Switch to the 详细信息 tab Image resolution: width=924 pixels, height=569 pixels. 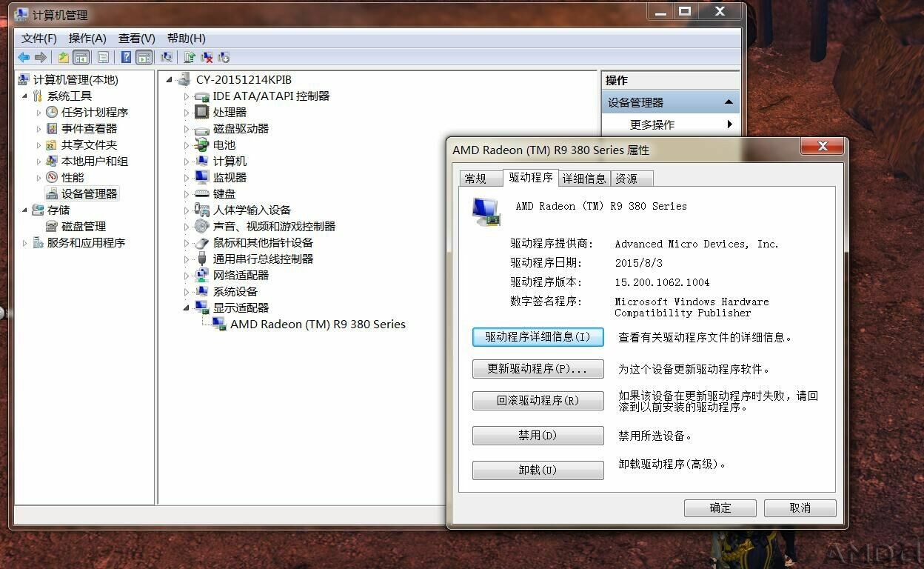(584, 179)
